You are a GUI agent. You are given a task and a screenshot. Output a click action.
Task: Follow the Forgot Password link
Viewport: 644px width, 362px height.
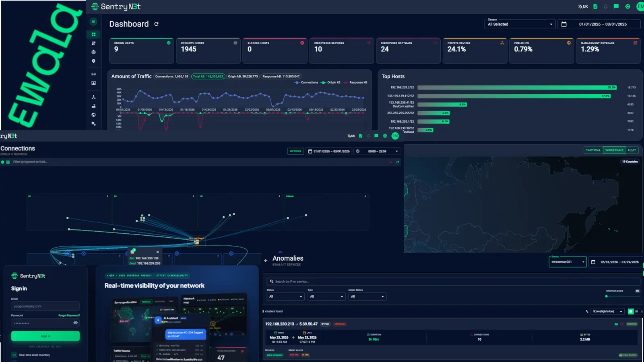pos(69,315)
